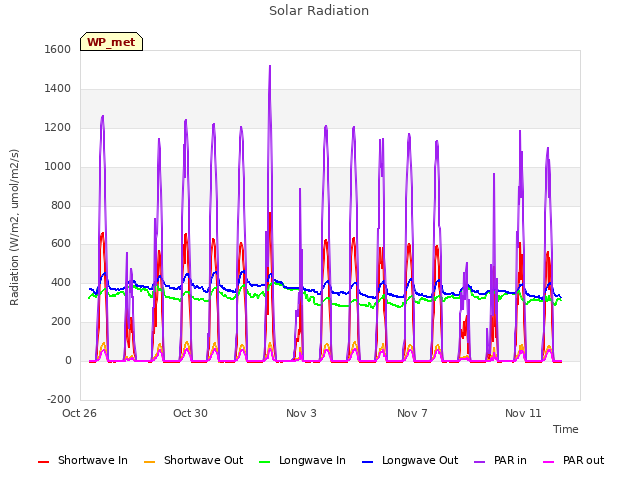Image resolution: width=640 pixels, height=480 pixels.
Task: Click the Oct 30 x-axis label
Action: 190,413
